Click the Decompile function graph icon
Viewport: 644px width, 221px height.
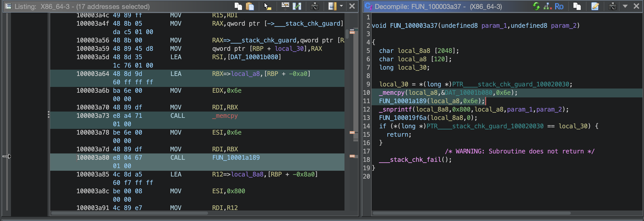[x=547, y=6]
